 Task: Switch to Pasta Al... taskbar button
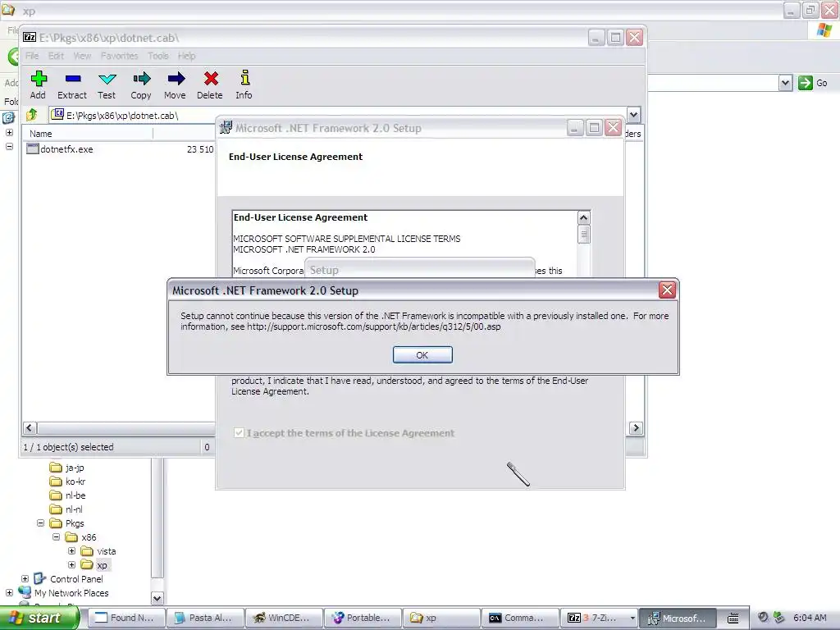click(204, 619)
